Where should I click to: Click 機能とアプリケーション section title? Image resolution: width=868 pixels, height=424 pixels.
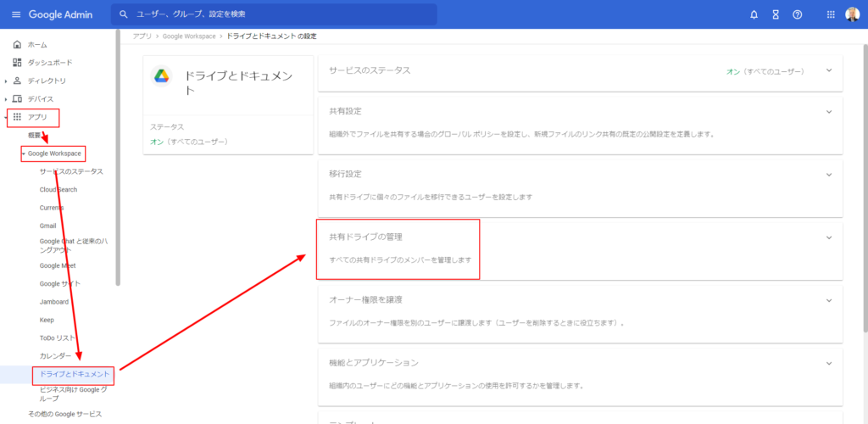[x=374, y=363]
